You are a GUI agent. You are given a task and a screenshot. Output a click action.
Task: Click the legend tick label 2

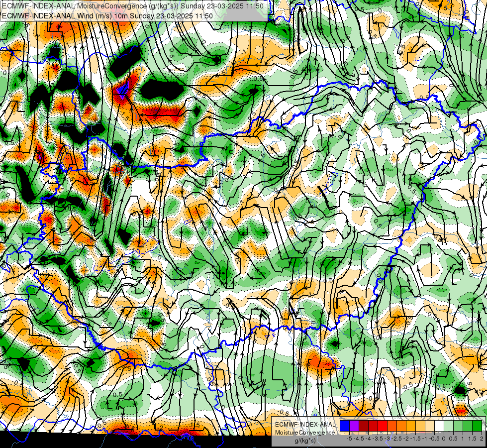point(482,439)
